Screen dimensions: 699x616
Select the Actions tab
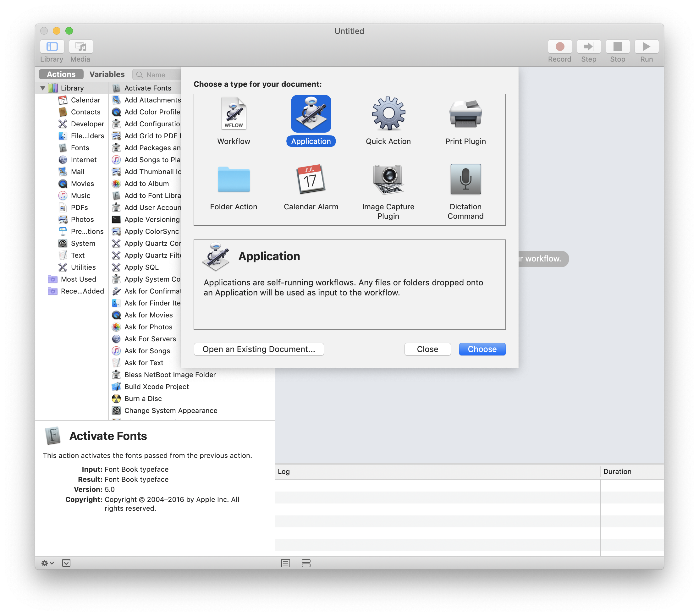pos(61,74)
